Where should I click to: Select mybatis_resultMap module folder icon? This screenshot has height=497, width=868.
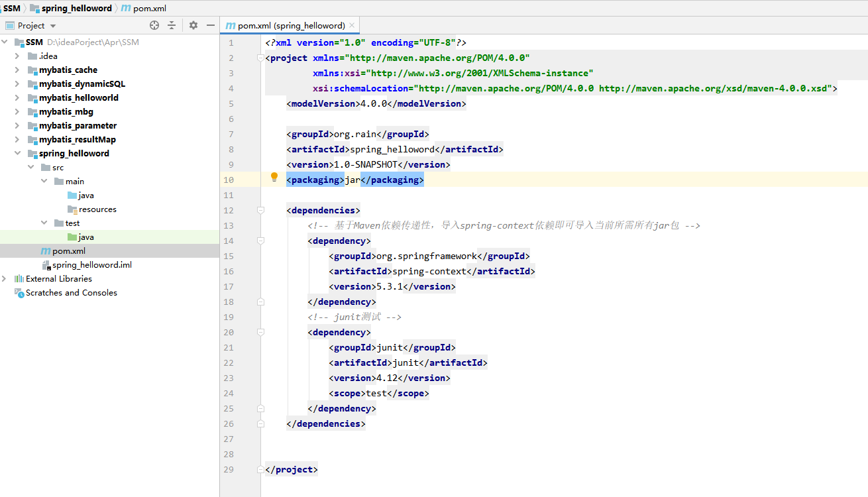click(x=32, y=140)
